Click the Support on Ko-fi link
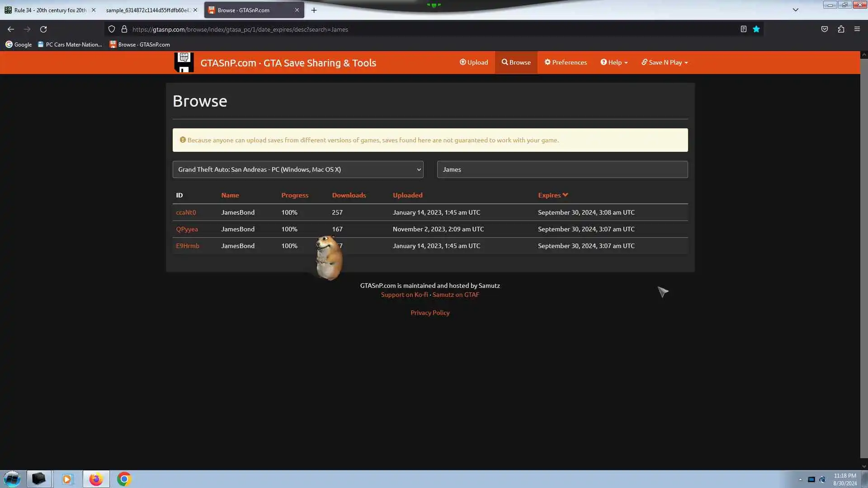This screenshot has height=488, width=868. 404,295
